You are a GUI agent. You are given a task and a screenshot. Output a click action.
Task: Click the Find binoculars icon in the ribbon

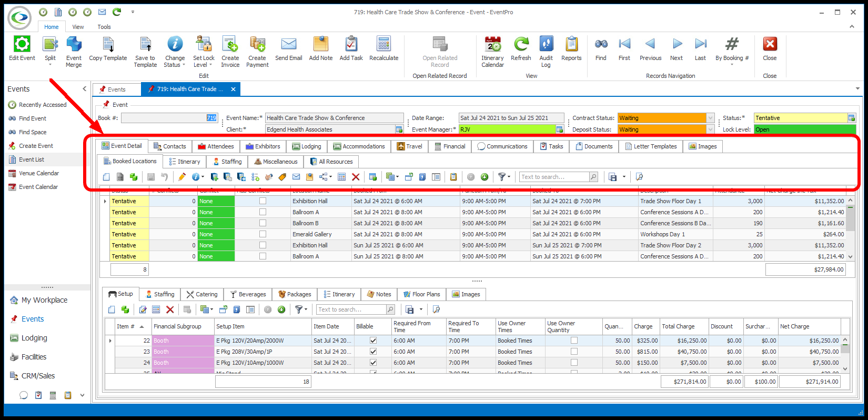(x=601, y=44)
